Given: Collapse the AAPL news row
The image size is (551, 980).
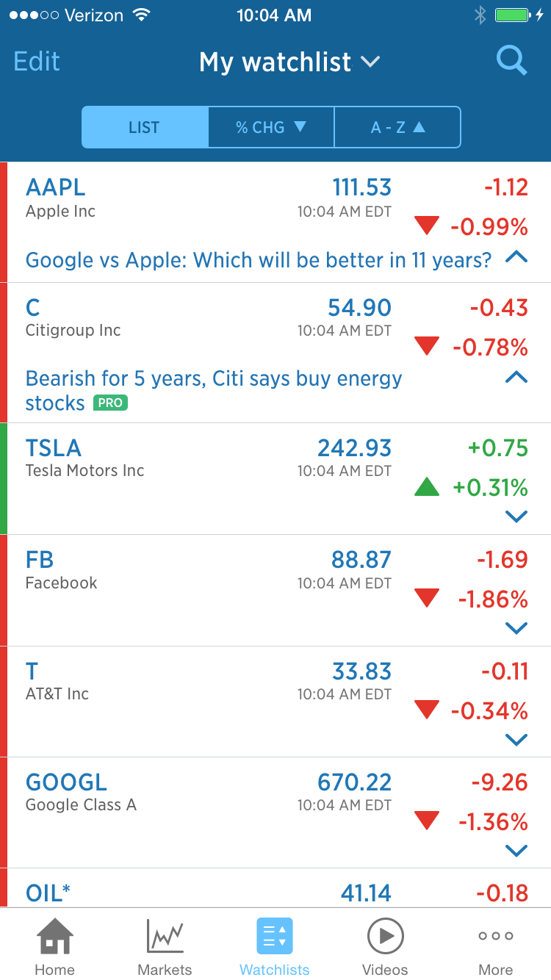Looking at the screenshot, I should [516, 257].
